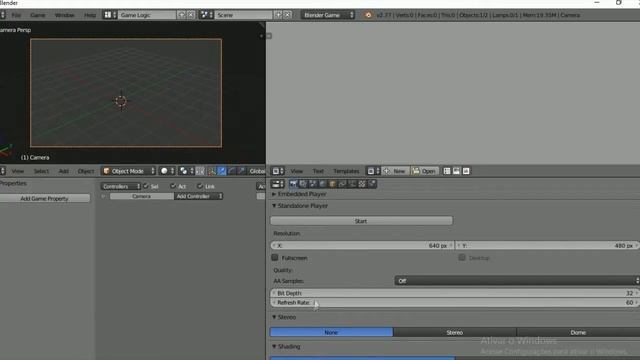Open a text file

(424, 171)
